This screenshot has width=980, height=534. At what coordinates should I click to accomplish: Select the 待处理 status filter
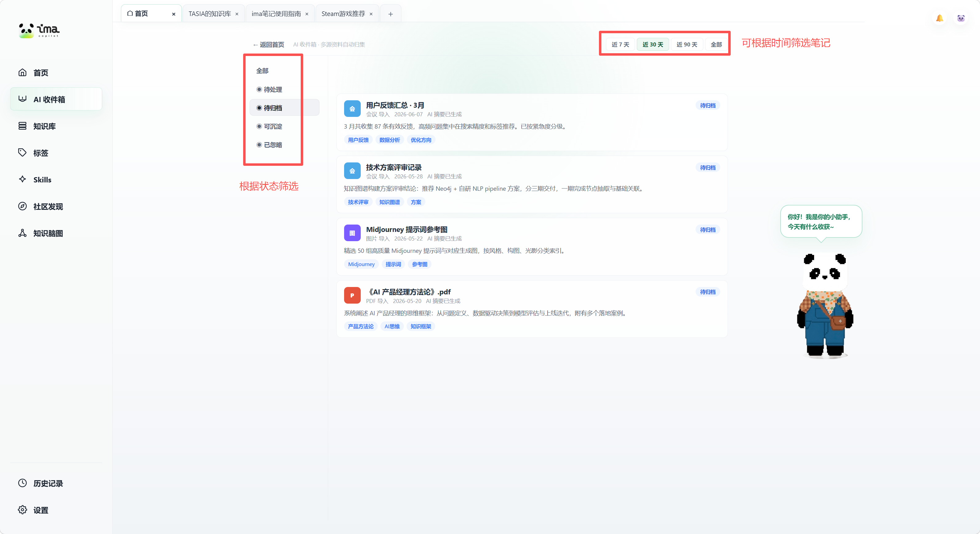click(x=284, y=89)
